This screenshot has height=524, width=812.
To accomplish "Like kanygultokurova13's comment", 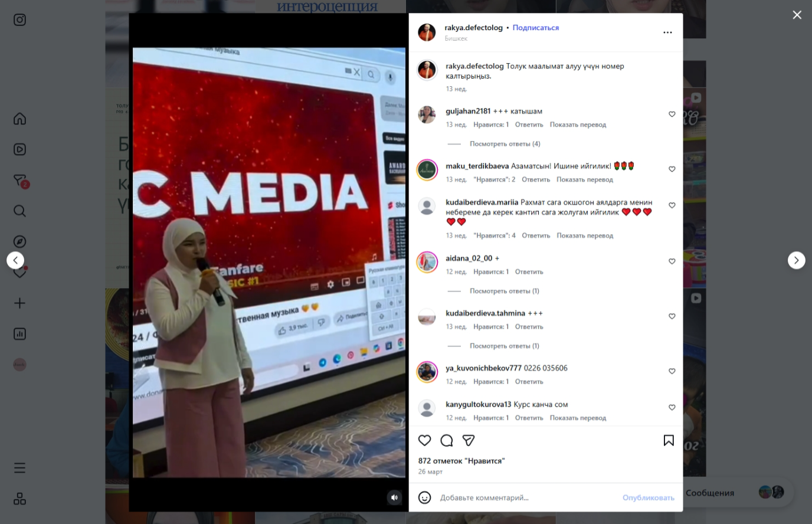I will [672, 408].
